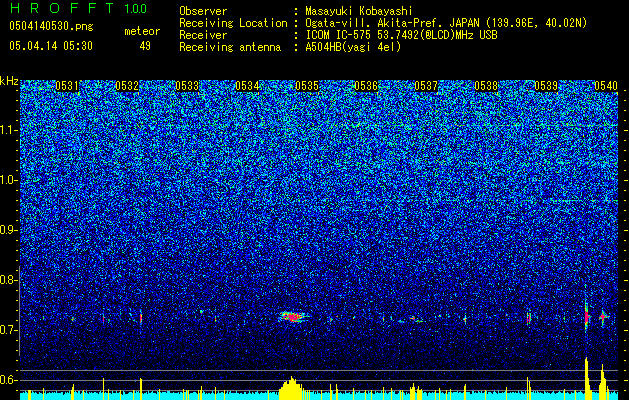Click the 0532 time marker

[127, 86]
